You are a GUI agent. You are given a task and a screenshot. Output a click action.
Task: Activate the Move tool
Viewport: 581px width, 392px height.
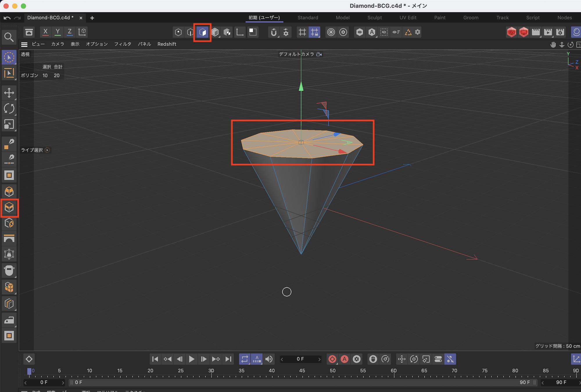click(9, 93)
